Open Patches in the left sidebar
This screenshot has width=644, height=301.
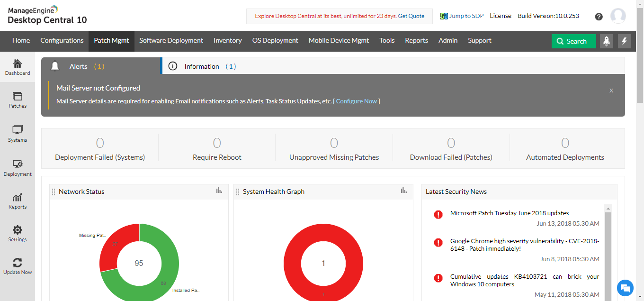pos(18,100)
